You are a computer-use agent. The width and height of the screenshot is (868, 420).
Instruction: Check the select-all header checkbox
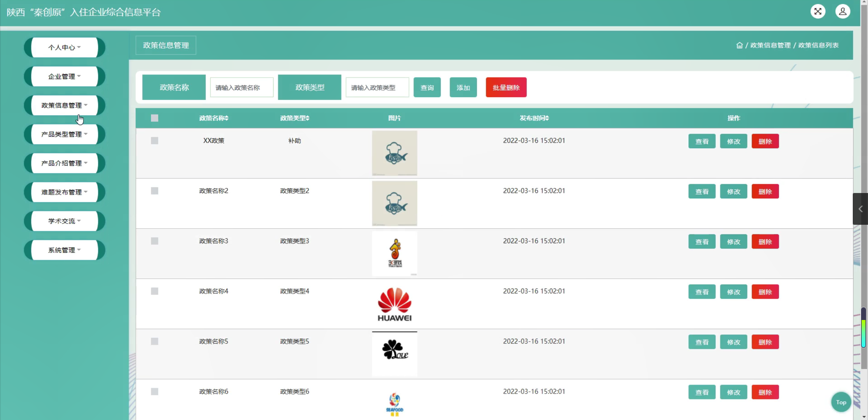click(x=154, y=118)
